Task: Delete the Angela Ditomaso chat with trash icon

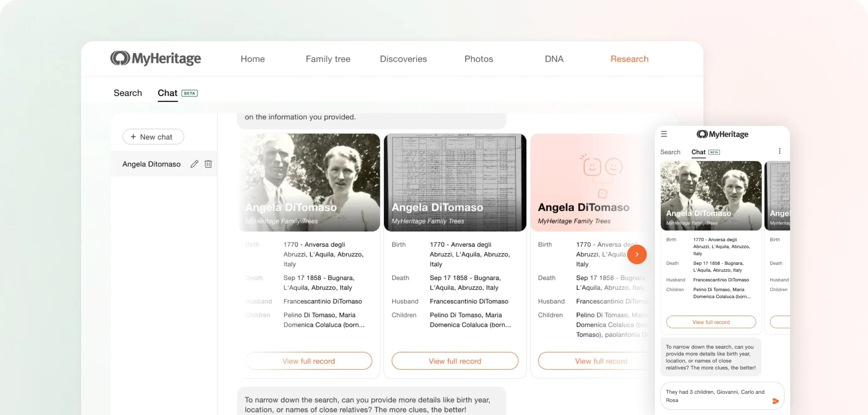Action: tap(208, 164)
